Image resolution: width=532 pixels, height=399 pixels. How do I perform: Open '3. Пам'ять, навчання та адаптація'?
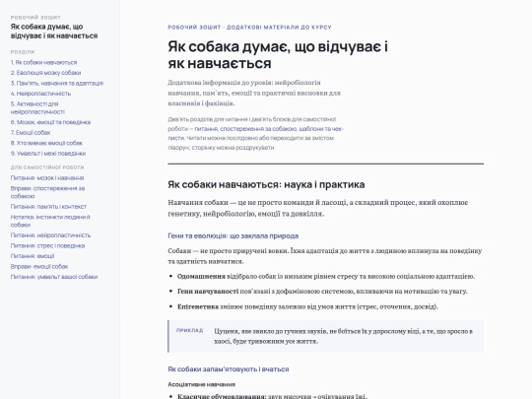click(57, 83)
